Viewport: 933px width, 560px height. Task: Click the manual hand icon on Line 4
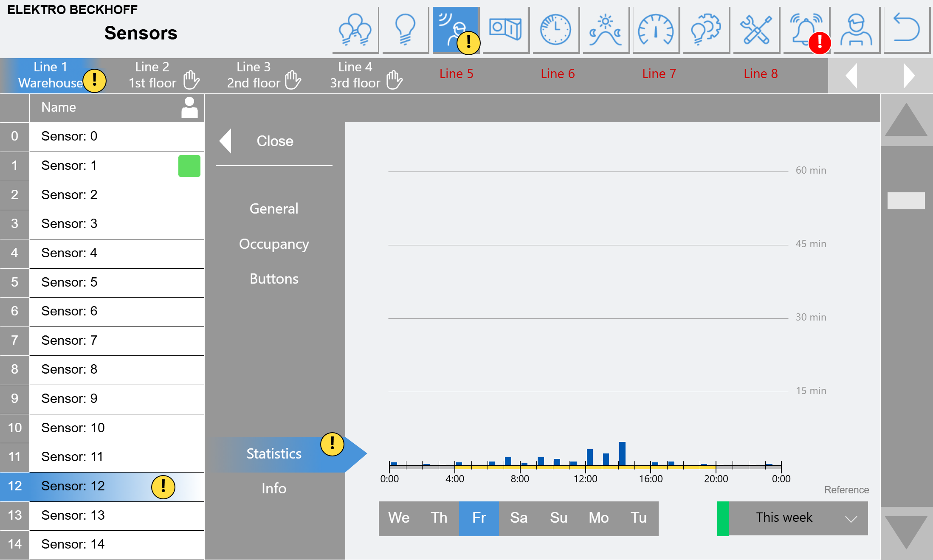point(394,80)
